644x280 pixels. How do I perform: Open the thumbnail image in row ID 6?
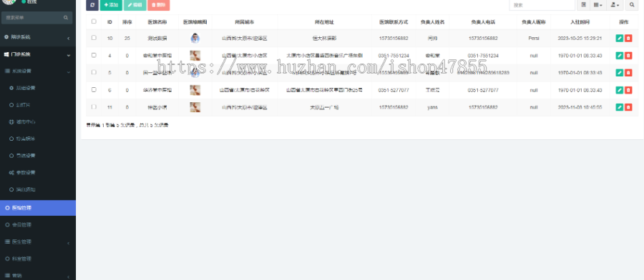[x=195, y=90]
